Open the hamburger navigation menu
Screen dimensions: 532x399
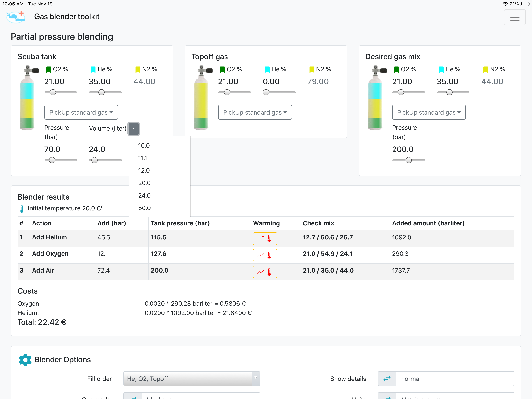coord(514,17)
